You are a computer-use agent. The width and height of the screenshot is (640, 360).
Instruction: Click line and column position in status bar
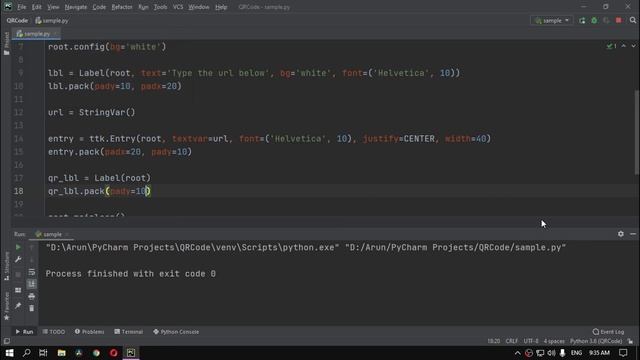(493, 341)
